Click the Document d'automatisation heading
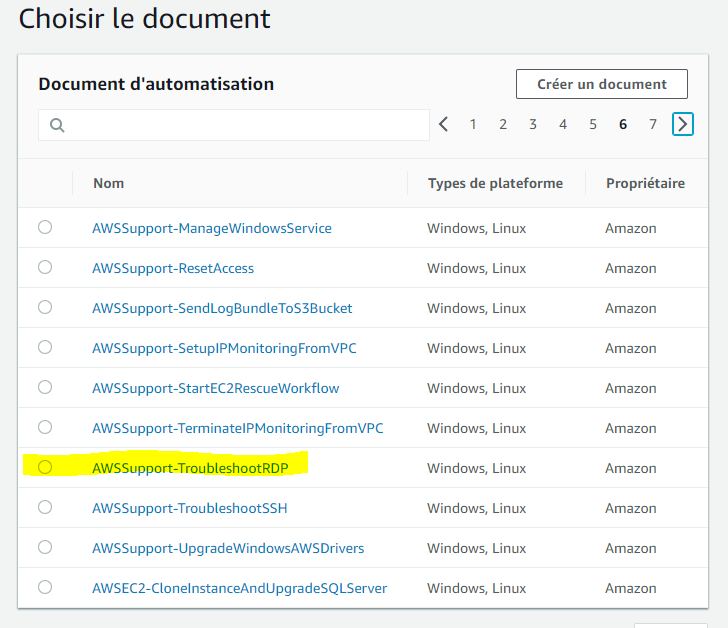Image resolution: width=728 pixels, height=628 pixels. (156, 84)
